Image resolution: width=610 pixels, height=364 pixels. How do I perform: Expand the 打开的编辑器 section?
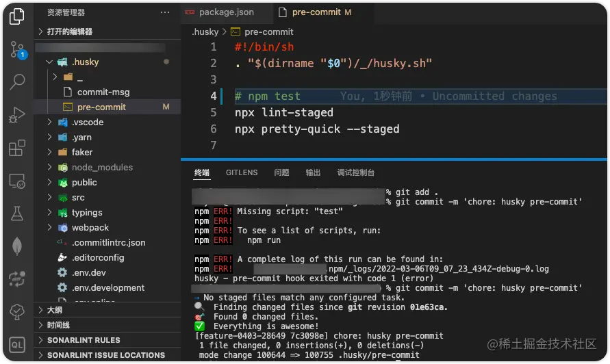pyautogui.click(x=107, y=31)
